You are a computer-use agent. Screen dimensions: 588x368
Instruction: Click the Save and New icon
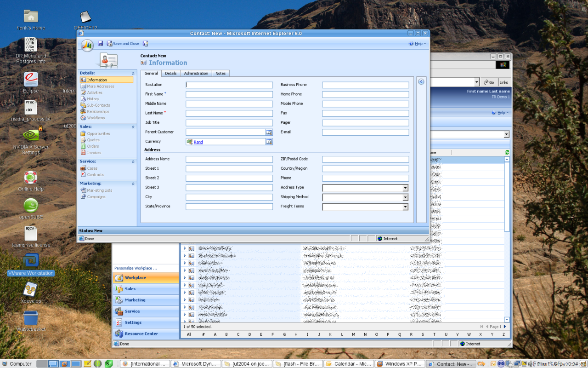(x=146, y=44)
